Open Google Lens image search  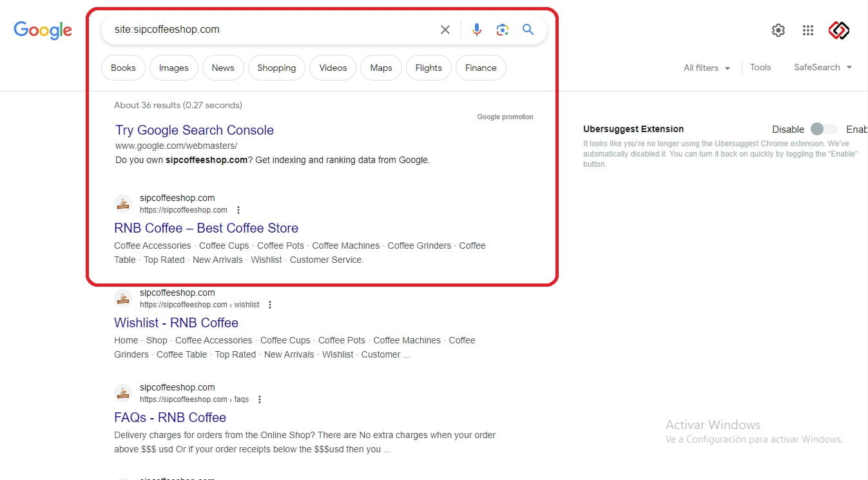503,30
